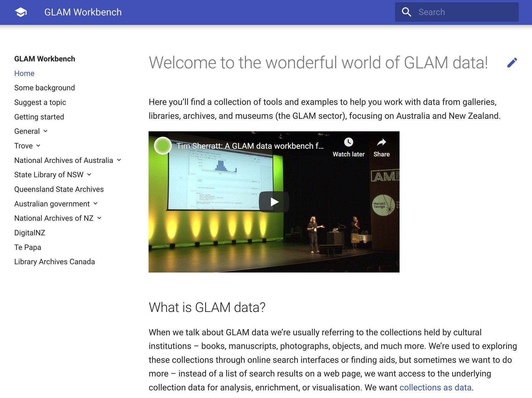Click GLAM Workbench header title

coord(83,12)
